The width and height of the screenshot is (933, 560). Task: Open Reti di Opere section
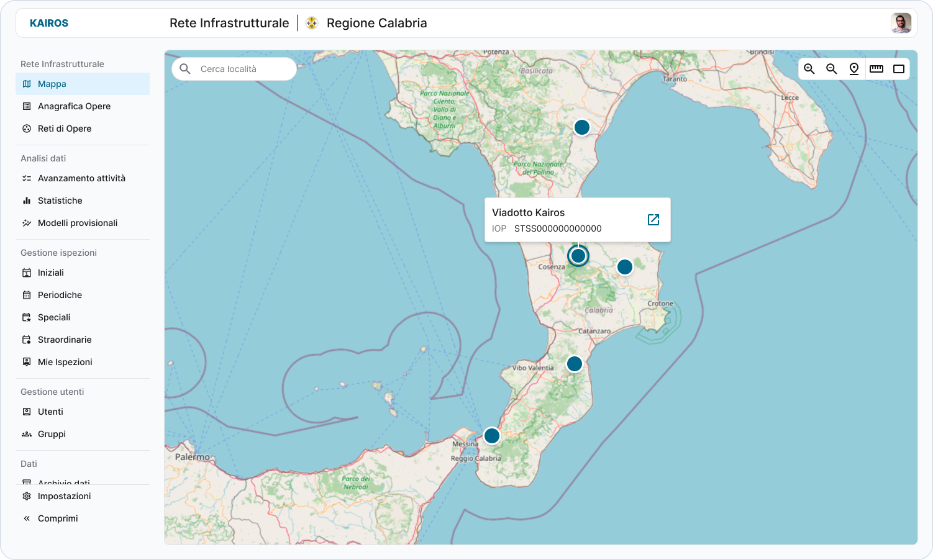pyautogui.click(x=83, y=129)
